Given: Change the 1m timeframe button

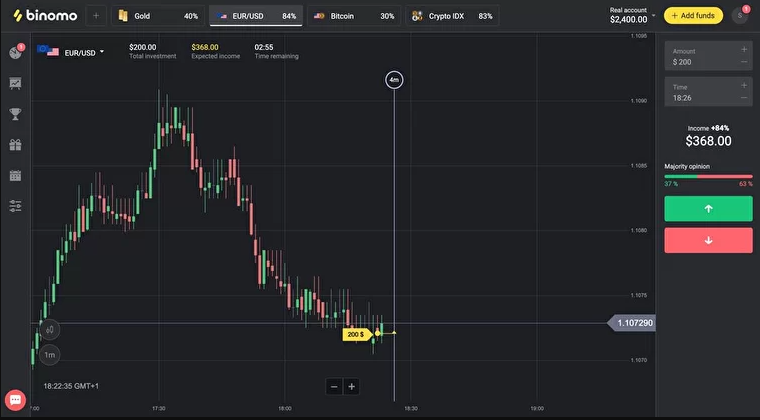Looking at the screenshot, I should 49,355.
